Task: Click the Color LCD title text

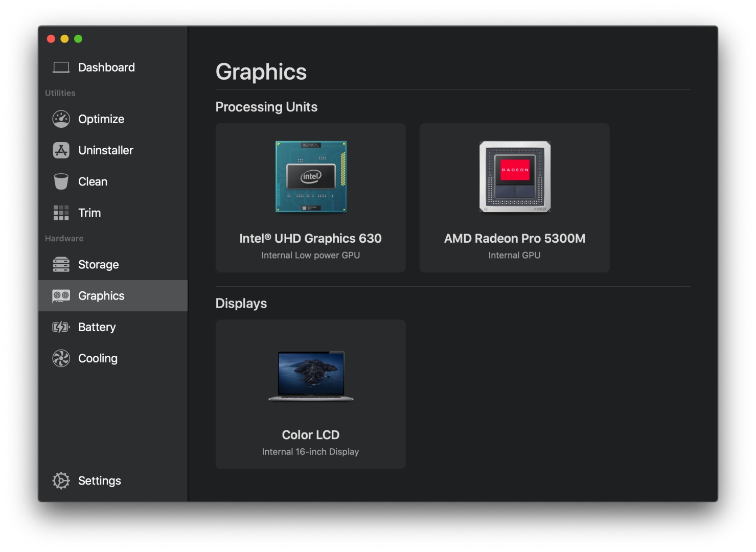Action: [310, 435]
